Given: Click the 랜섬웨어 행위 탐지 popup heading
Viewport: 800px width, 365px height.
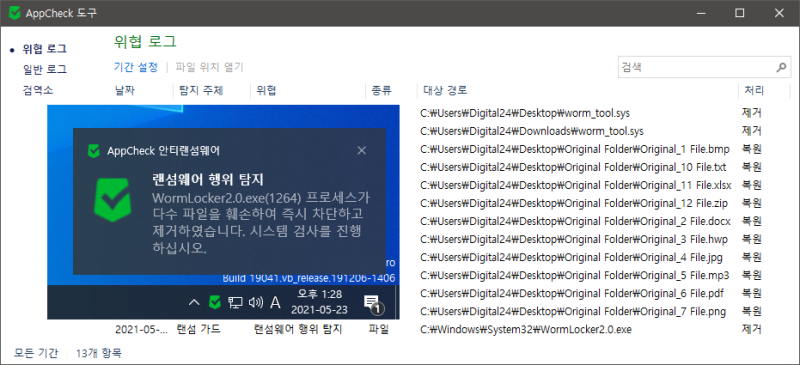Looking at the screenshot, I should pos(207,180).
